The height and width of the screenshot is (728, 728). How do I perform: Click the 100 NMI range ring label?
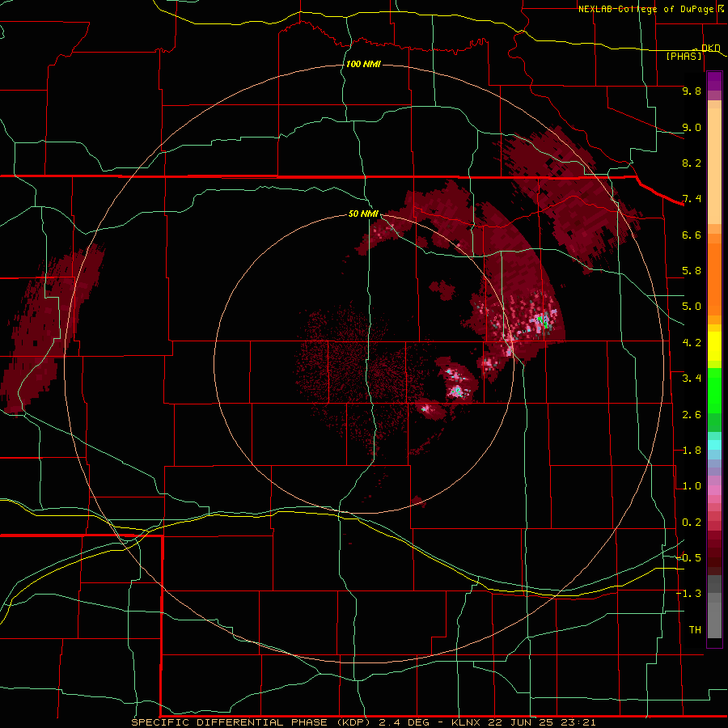coord(363,64)
